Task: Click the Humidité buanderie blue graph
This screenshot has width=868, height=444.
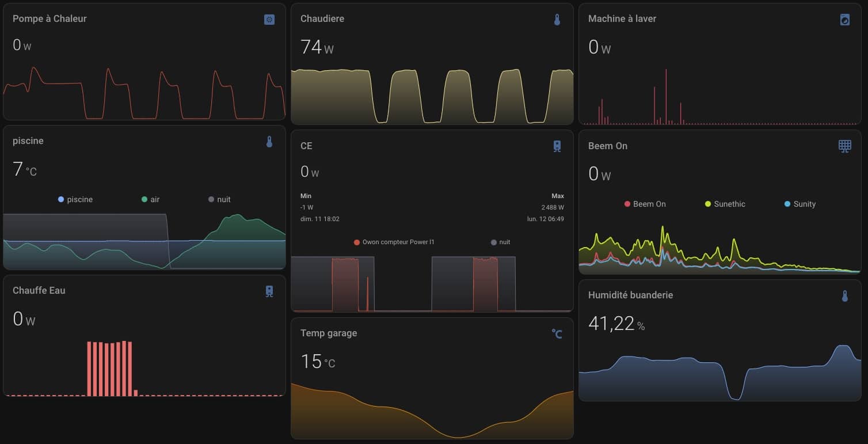Action: coord(720,372)
